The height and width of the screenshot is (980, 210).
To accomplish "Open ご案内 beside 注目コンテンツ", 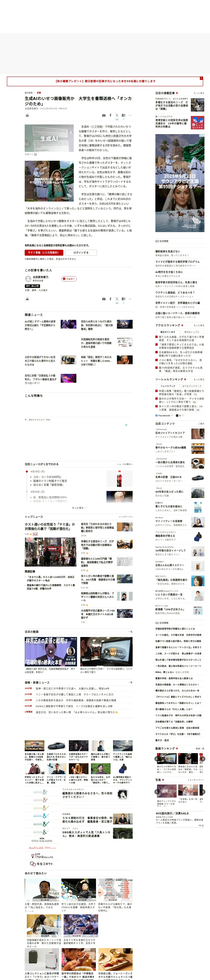I will coord(201,424).
